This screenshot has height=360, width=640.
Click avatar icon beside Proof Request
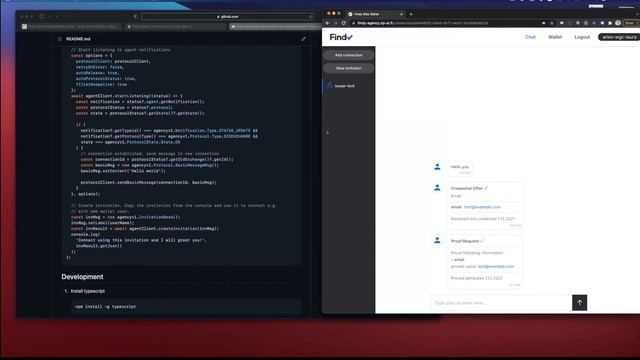tap(437, 240)
